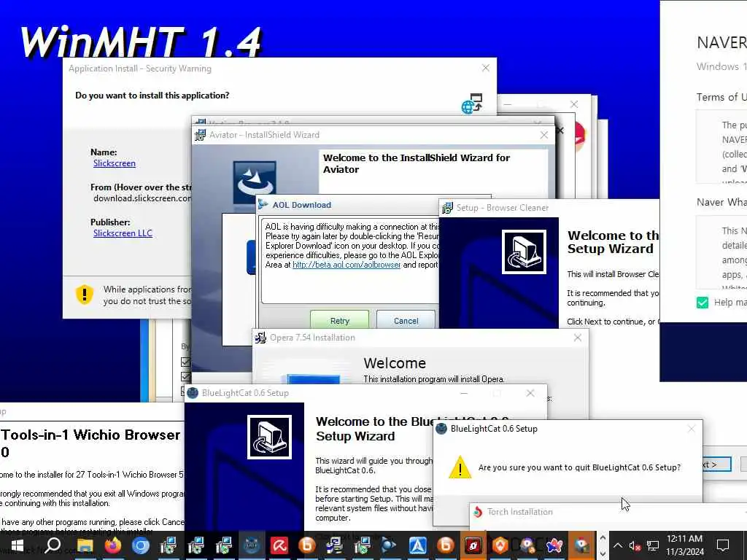Click the Aviator logo in the InstallShield wizard
The height and width of the screenshot is (560, 747).
pos(255,184)
